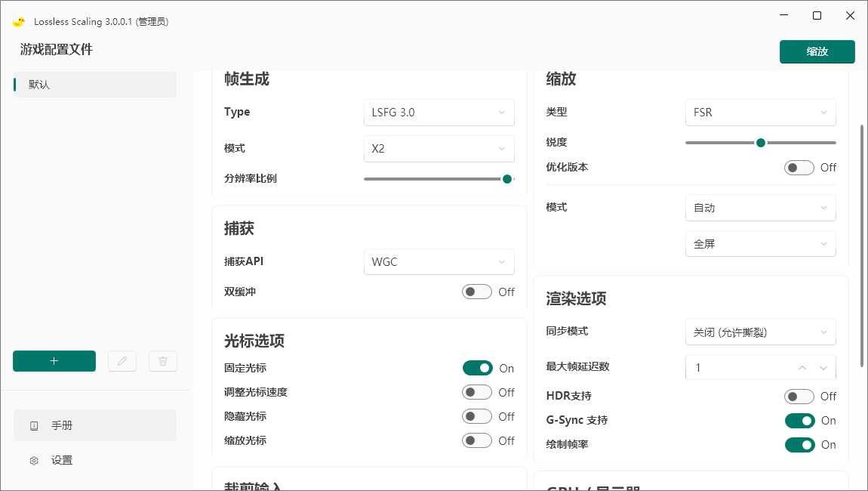Open the frame generation 模式 X2 dropdown
The height and width of the screenshot is (491, 868).
point(439,149)
